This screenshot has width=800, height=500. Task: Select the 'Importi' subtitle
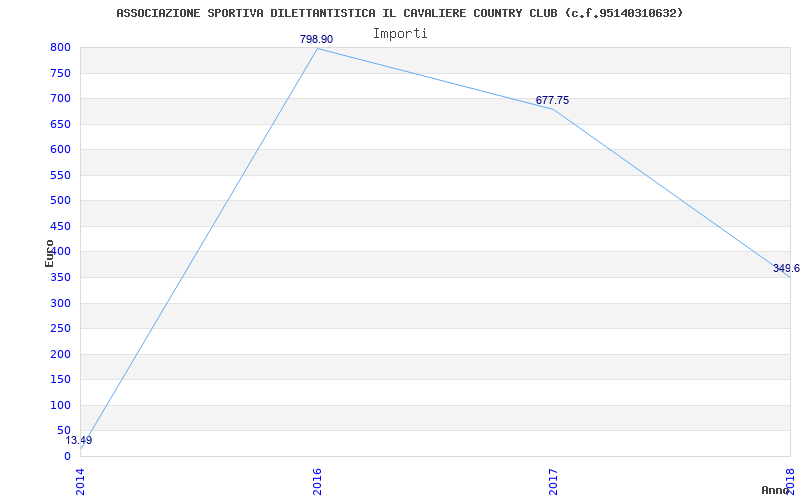coord(399,34)
